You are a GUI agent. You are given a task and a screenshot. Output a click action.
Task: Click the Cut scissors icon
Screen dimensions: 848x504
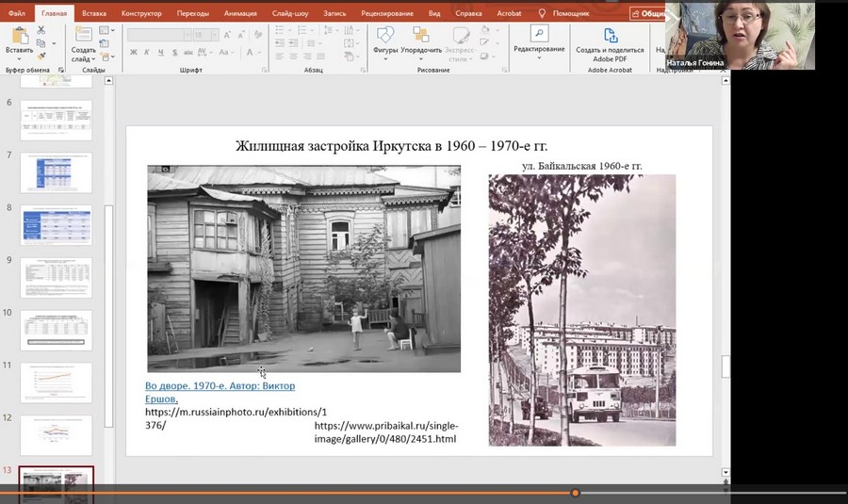pos(41,30)
